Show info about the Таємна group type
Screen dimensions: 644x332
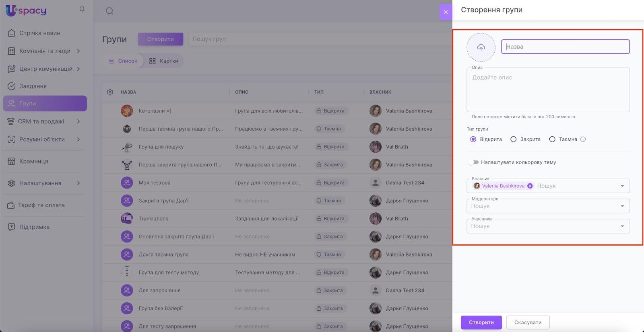coord(583,139)
